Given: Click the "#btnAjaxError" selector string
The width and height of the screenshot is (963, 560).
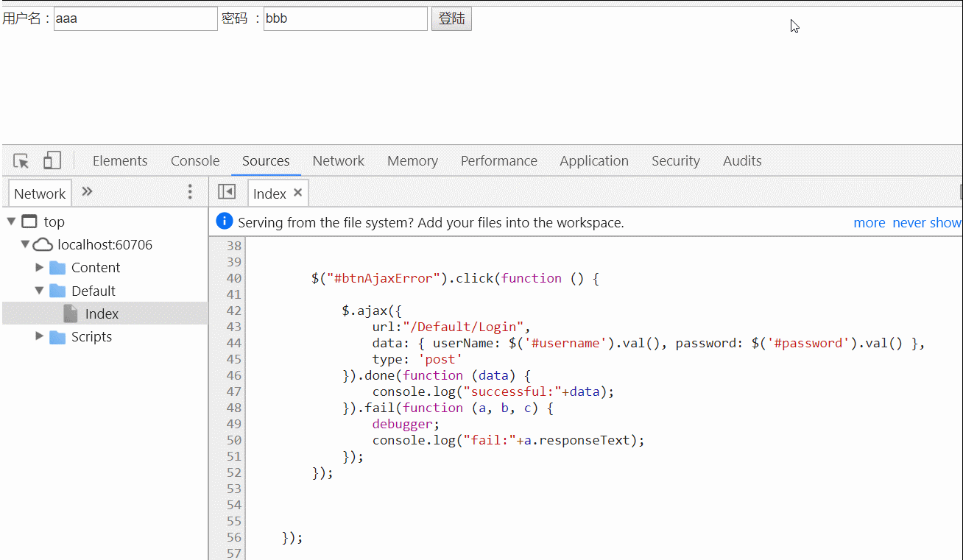Looking at the screenshot, I should (x=383, y=278).
